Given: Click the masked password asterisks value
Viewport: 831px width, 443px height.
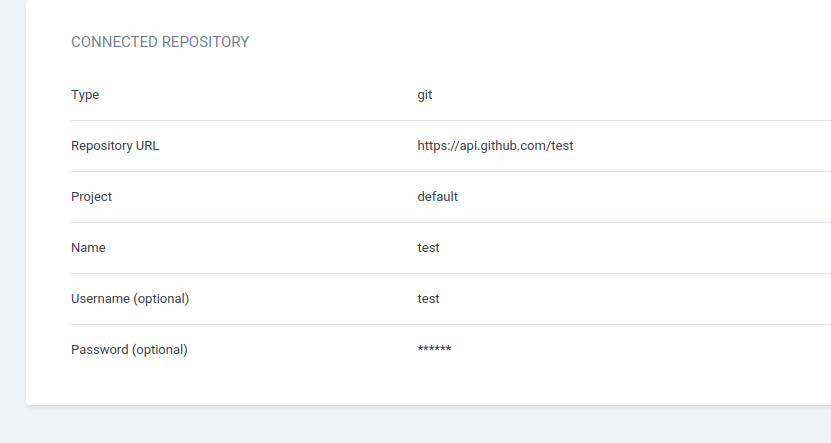Looking at the screenshot, I should click(434, 350).
